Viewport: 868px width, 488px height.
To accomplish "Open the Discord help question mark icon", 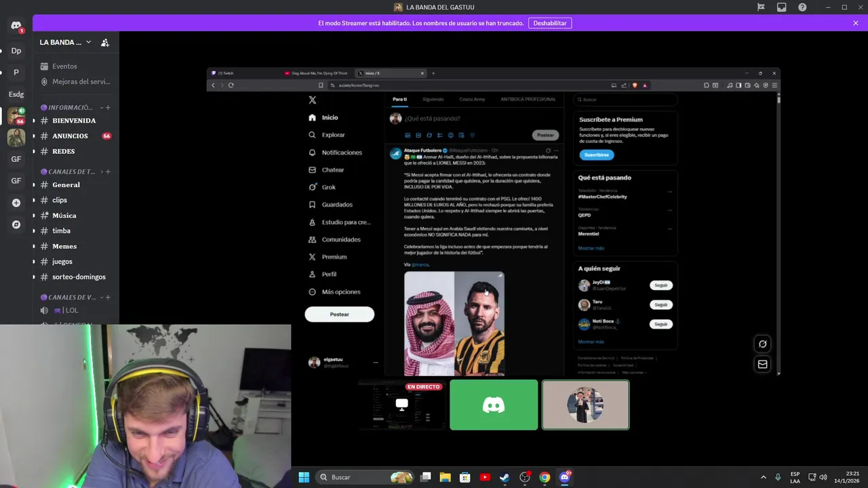I will (802, 7).
